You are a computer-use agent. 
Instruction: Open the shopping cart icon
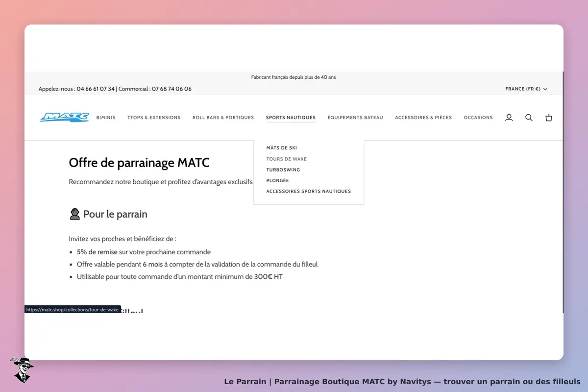549,118
